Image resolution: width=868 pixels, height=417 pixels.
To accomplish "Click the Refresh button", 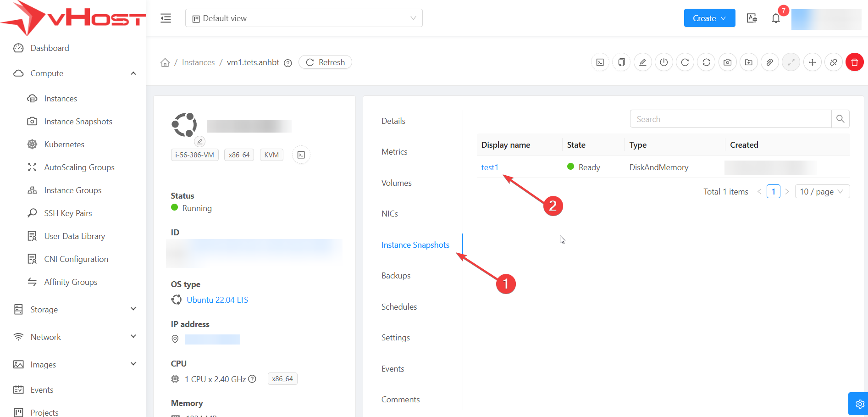I will pos(325,62).
